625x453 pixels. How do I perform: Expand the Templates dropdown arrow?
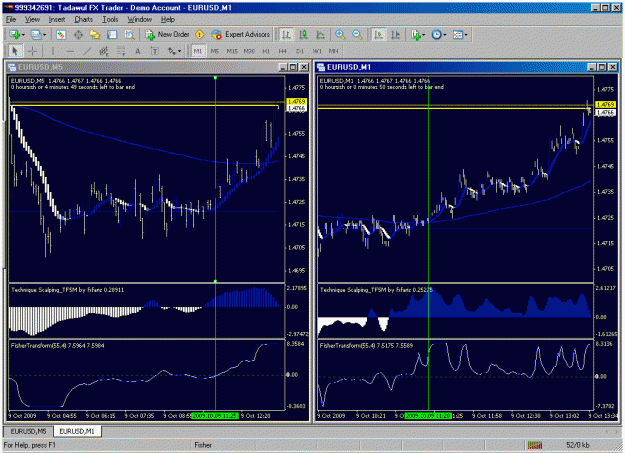click(x=466, y=35)
